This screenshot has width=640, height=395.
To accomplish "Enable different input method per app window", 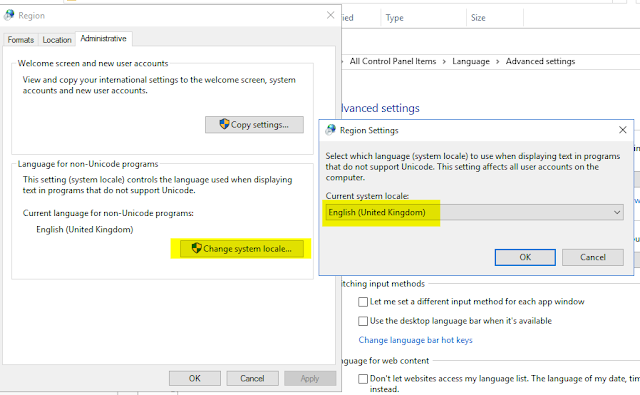I will pyautogui.click(x=363, y=302).
